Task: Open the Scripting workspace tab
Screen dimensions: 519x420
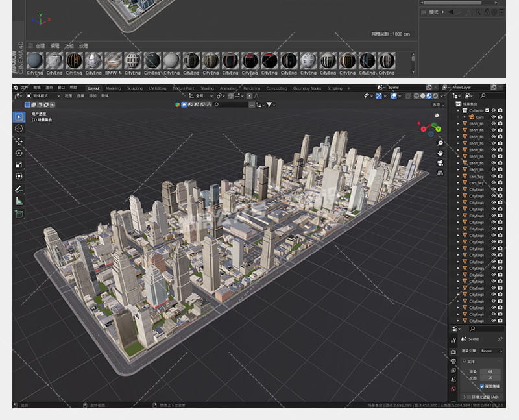Action: pos(335,88)
